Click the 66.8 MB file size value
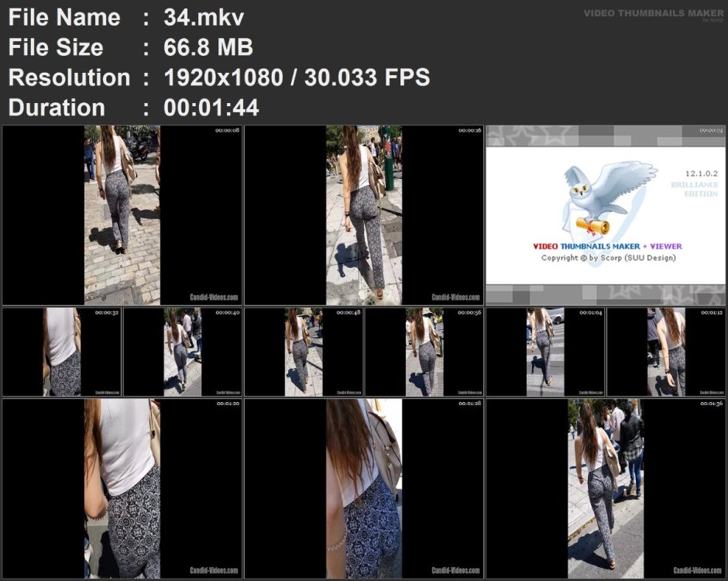The width and height of the screenshot is (728, 581). [x=208, y=47]
